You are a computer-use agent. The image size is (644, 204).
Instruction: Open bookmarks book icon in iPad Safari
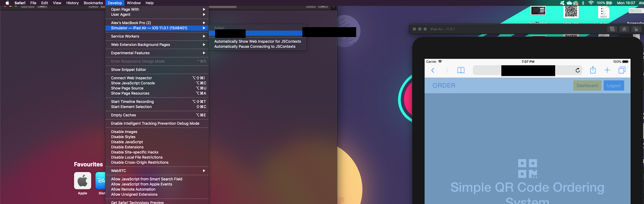pyautogui.click(x=461, y=70)
